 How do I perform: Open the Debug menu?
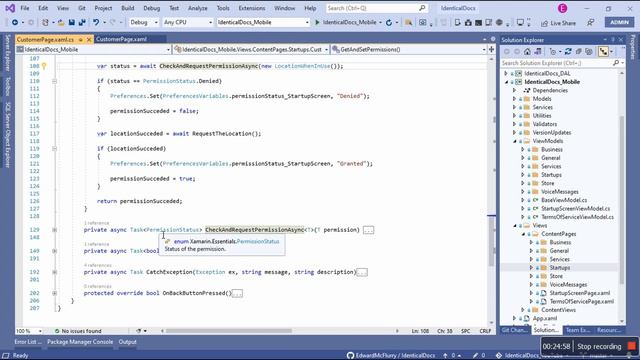151,8
